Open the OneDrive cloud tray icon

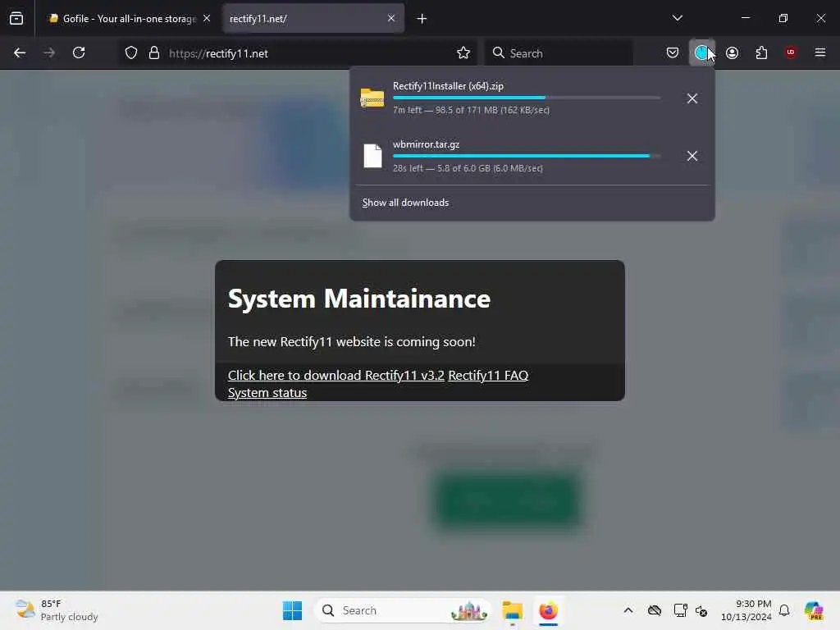coord(654,610)
